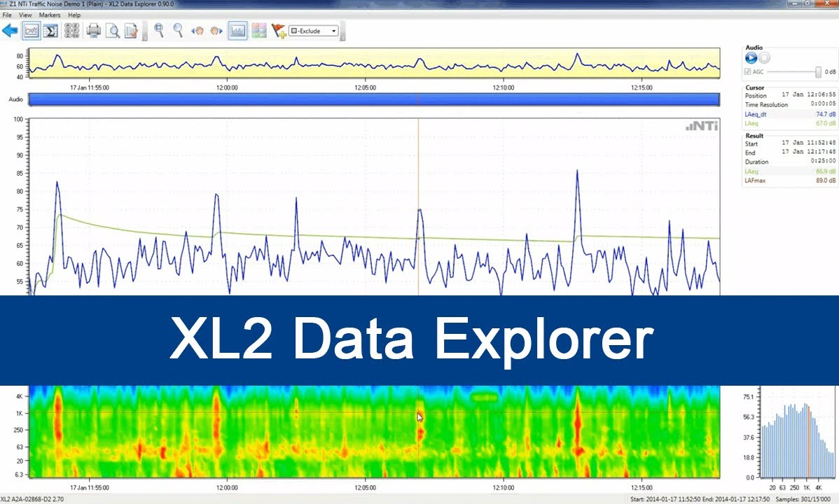Click the orange 1K bar in spectrum
Image resolution: width=839 pixels, height=504 pixels.
point(808,442)
